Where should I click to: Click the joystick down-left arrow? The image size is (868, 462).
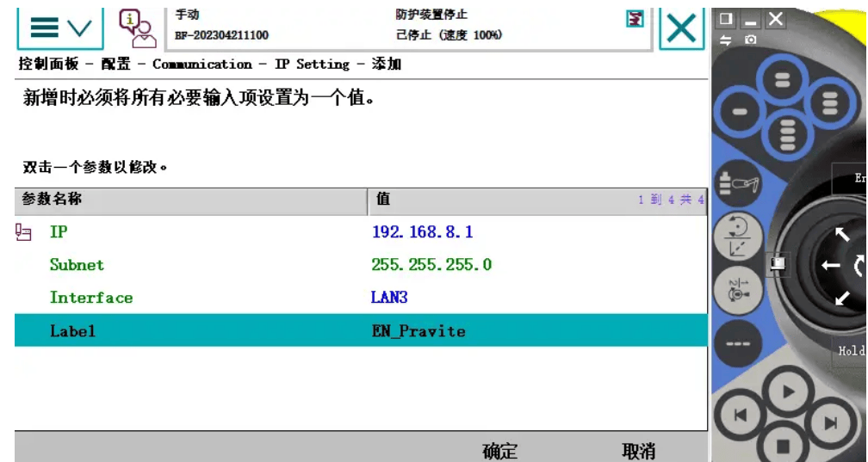[x=842, y=298]
